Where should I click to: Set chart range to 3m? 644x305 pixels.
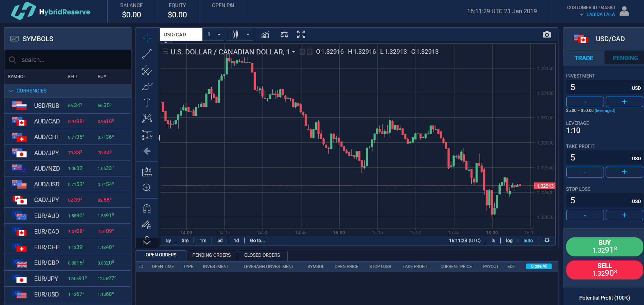(185, 240)
